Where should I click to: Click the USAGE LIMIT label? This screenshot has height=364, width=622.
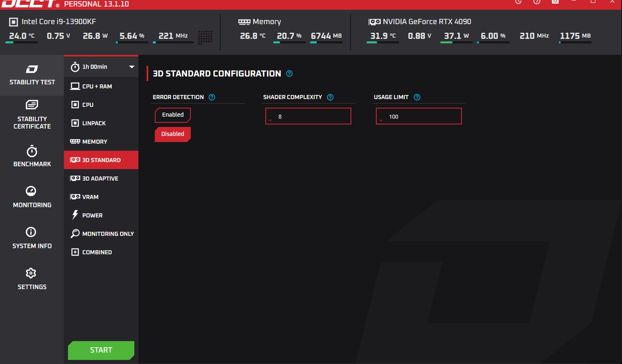pyautogui.click(x=391, y=97)
